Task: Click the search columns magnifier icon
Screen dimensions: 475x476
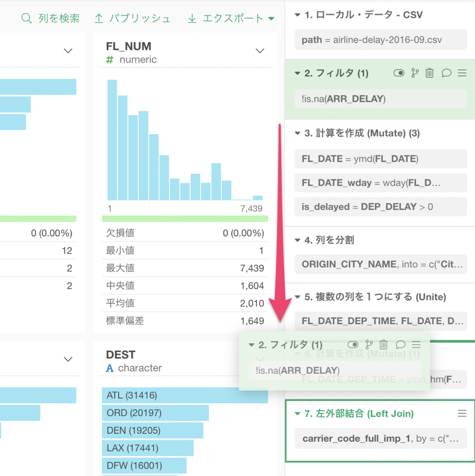Action: click(26, 18)
